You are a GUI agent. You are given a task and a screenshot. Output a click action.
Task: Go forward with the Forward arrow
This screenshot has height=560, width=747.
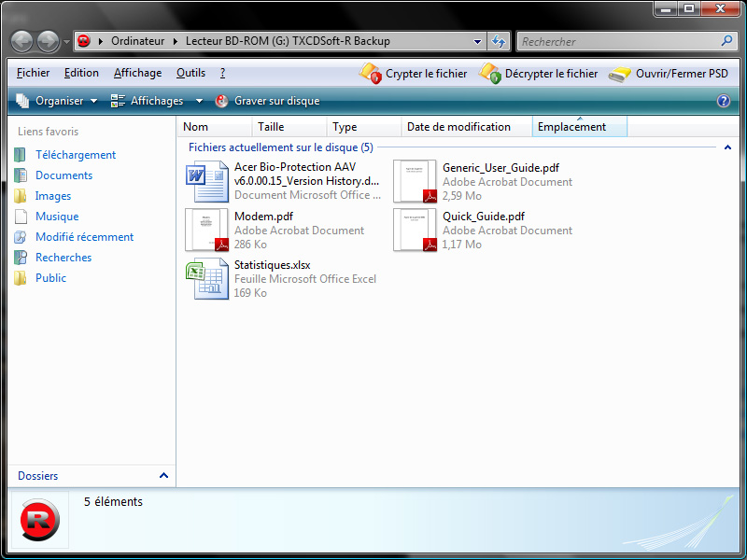(49, 41)
